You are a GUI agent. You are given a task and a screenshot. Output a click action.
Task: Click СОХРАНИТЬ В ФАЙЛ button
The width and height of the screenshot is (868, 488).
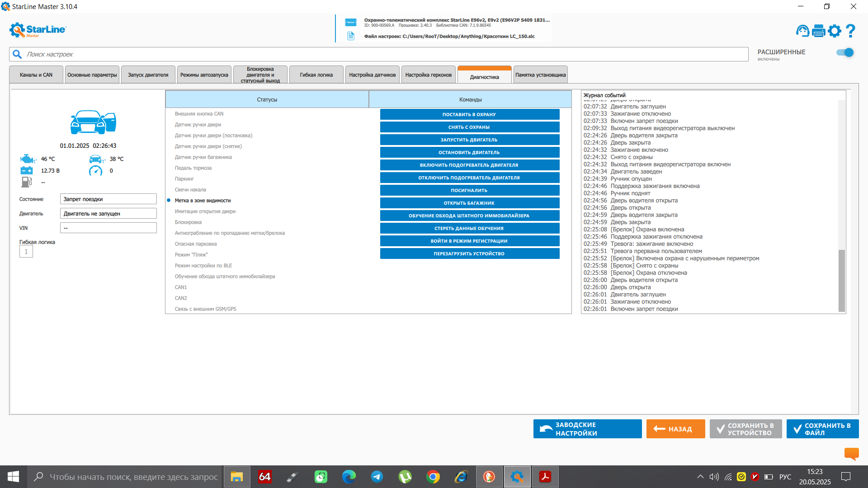(x=822, y=429)
